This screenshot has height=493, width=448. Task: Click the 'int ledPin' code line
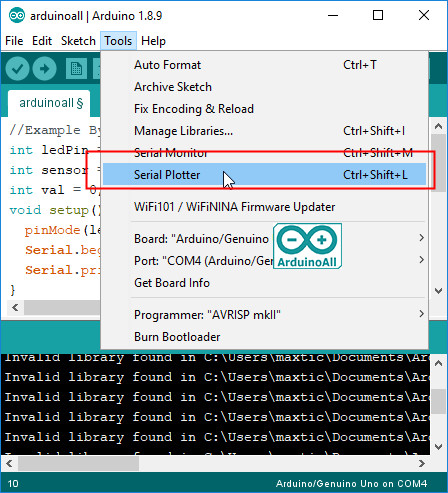click(x=55, y=150)
